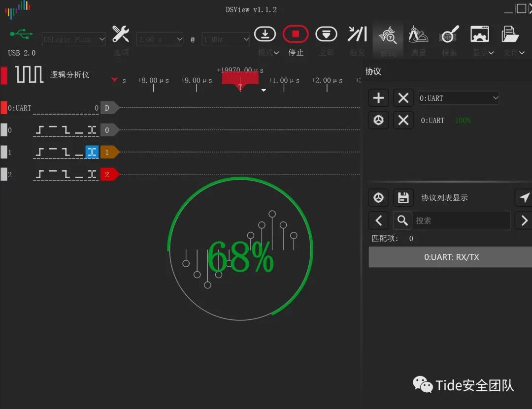Set channel 0 falling edge trigger
This screenshot has width=532, height=409.
(66, 130)
